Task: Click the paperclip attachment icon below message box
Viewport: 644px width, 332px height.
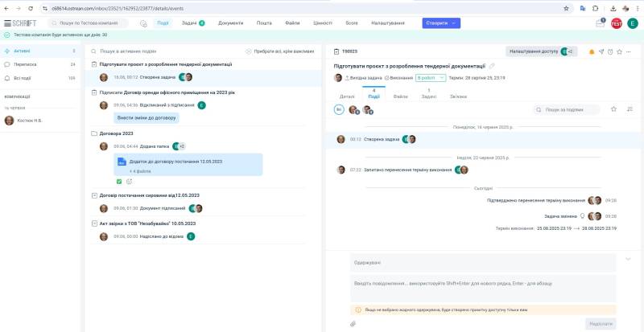Action: tap(353, 324)
